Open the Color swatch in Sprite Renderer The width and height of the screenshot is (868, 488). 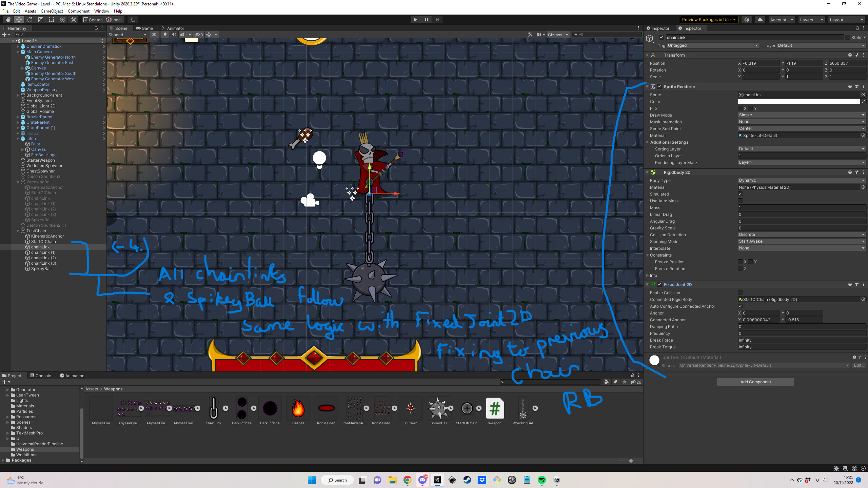click(x=799, y=101)
